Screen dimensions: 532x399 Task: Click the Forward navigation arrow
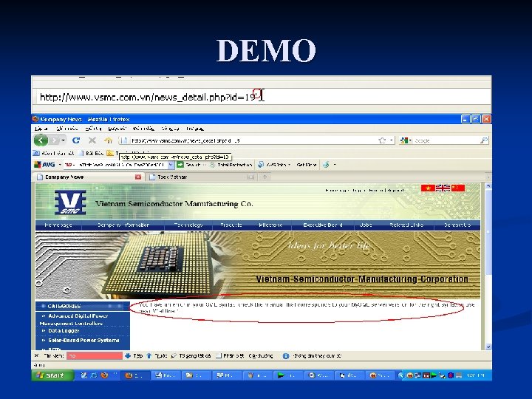tap(54, 140)
